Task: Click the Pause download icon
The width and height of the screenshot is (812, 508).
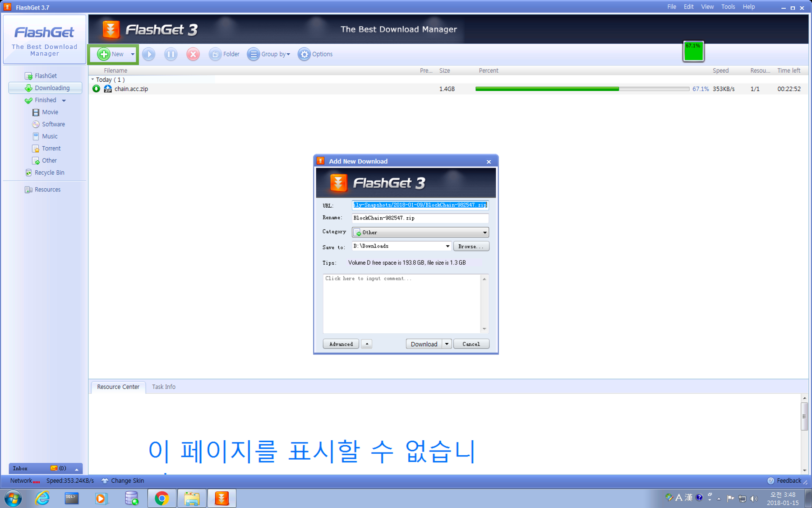Action: pos(171,54)
